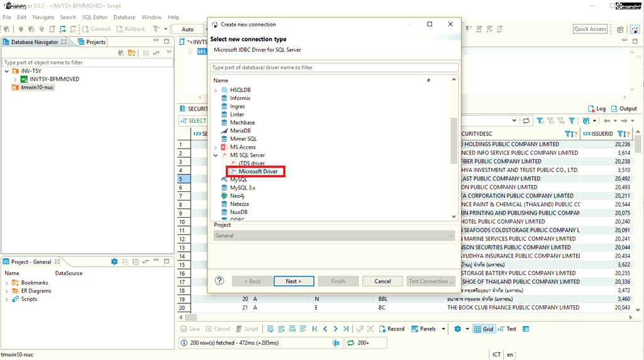Click the refresh icon in results filter bar
Viewport: 644px width, 360px height.
[526, 121]
